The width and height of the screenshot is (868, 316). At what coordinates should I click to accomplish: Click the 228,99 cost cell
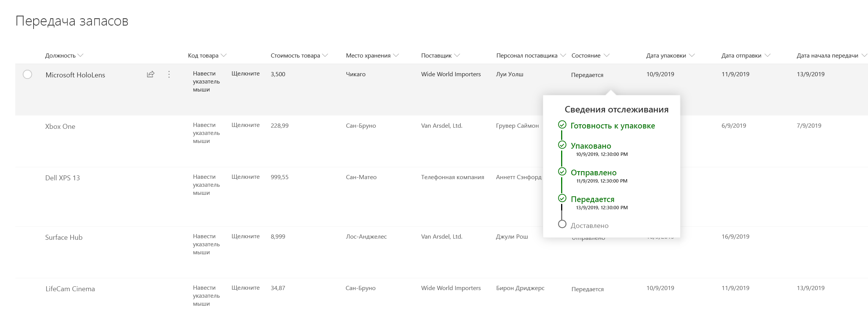[279, 126]
